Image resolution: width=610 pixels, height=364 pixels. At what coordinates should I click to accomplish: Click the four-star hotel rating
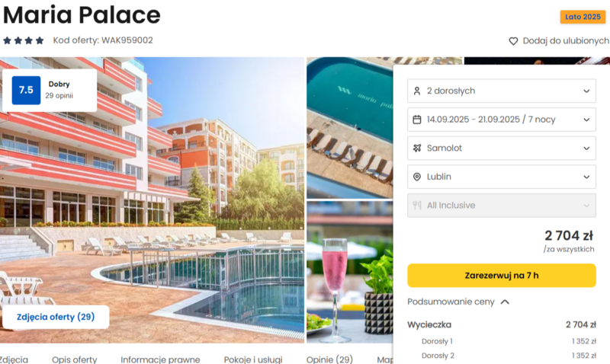pos(24,40)
